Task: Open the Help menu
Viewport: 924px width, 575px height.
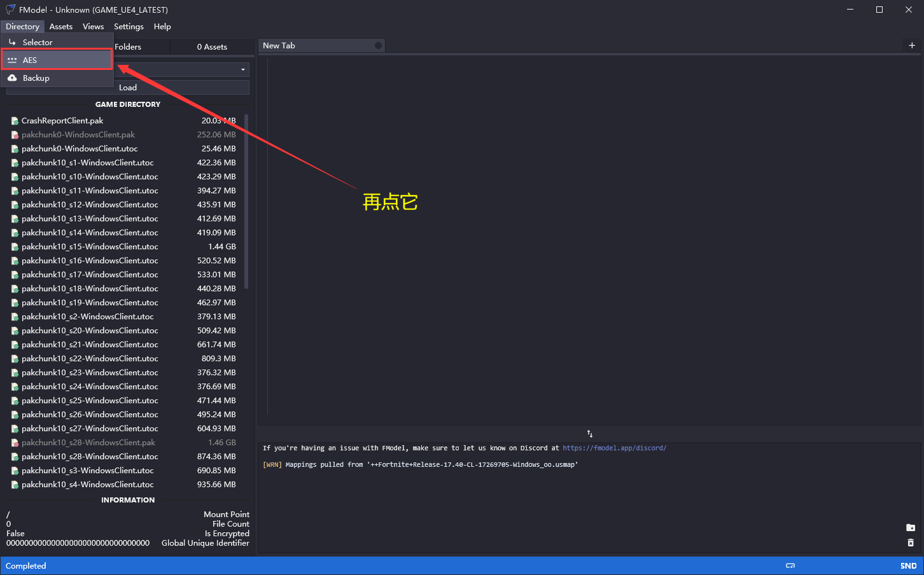Action: [162, 27]
